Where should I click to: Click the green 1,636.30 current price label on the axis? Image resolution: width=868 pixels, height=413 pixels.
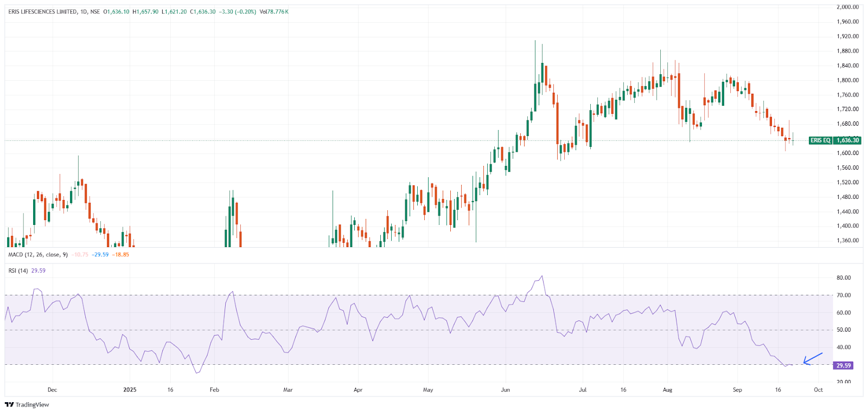tap(847, 140)
